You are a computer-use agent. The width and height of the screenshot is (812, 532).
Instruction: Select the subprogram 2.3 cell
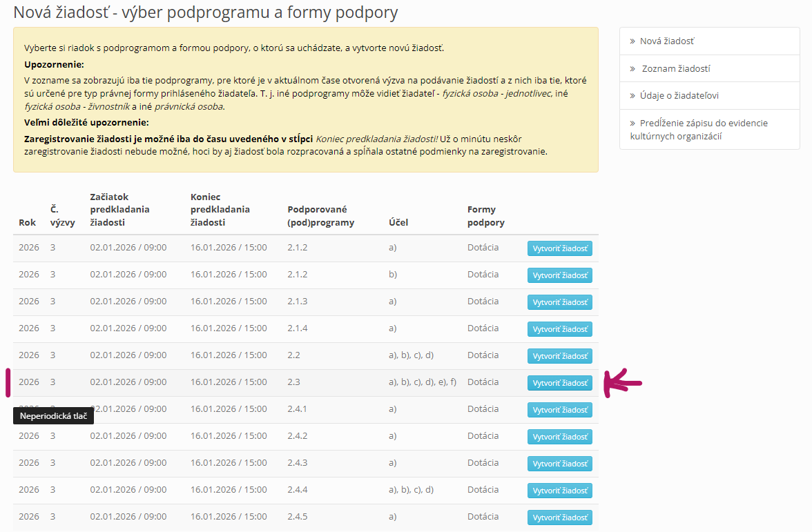click(294, 382)
